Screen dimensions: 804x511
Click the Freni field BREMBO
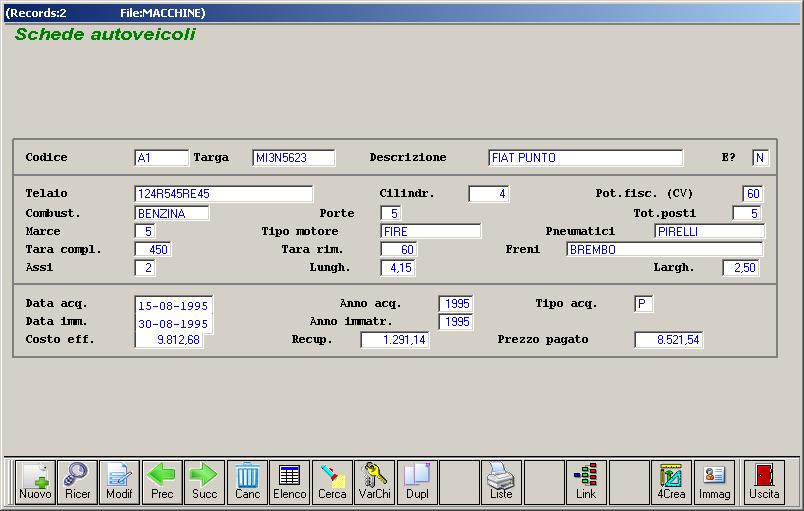(665, 250)
